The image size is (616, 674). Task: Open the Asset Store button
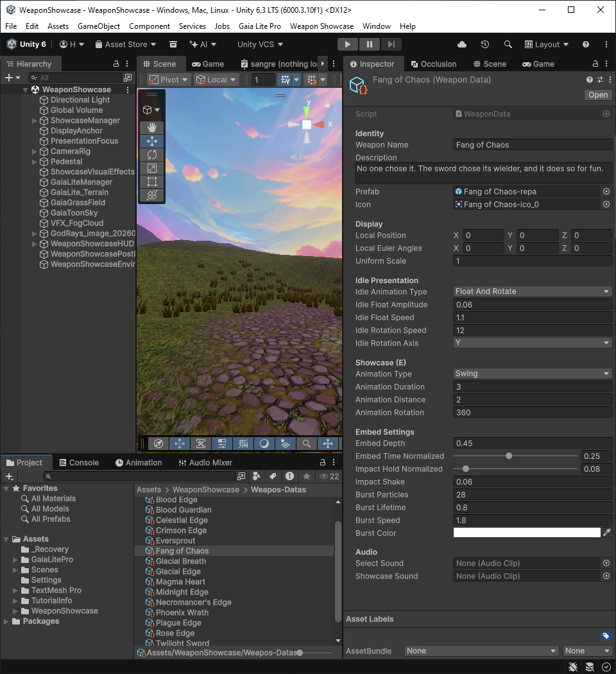click(x=125, y=44)
